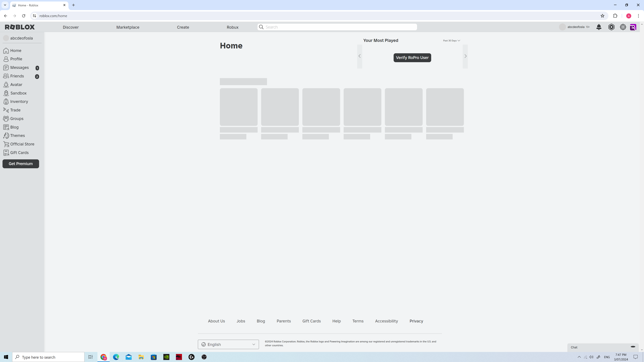Bookmark this page with the star icon

[603, 16]
